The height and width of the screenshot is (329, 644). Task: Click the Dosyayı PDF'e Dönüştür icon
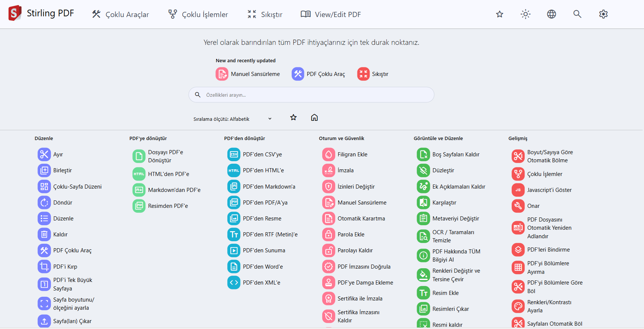(x=139, y=156)
